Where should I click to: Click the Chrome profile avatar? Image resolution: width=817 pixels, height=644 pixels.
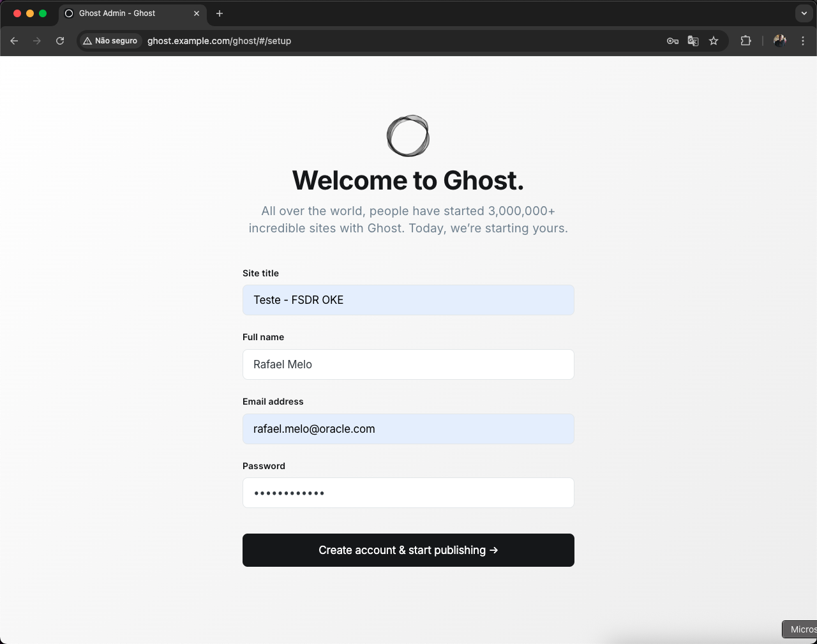[779, 40]
